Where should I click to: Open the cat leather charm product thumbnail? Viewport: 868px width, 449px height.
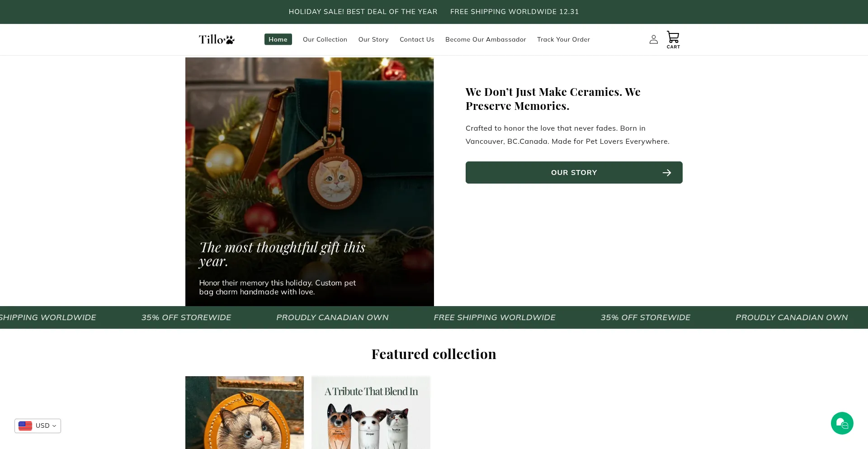245,412
